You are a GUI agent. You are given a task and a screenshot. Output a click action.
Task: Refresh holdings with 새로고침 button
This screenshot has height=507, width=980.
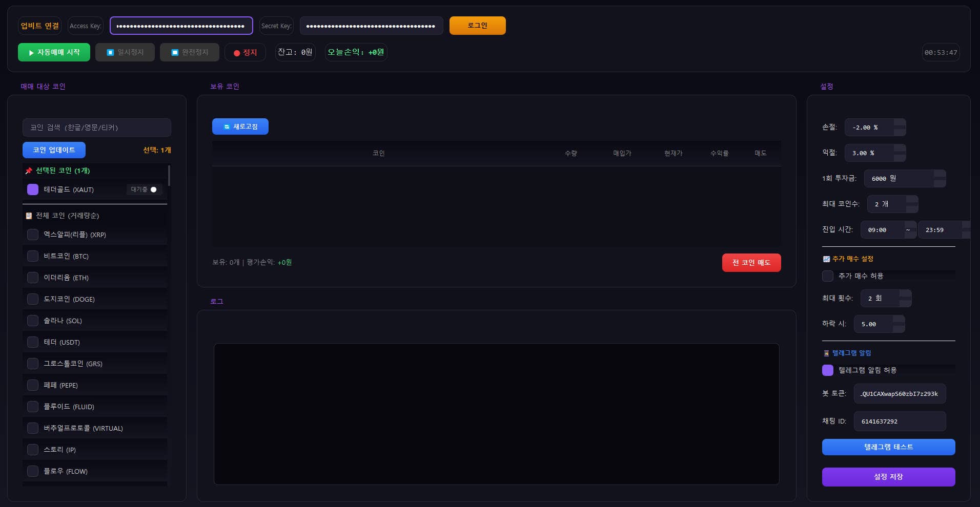tap(240, 126)
